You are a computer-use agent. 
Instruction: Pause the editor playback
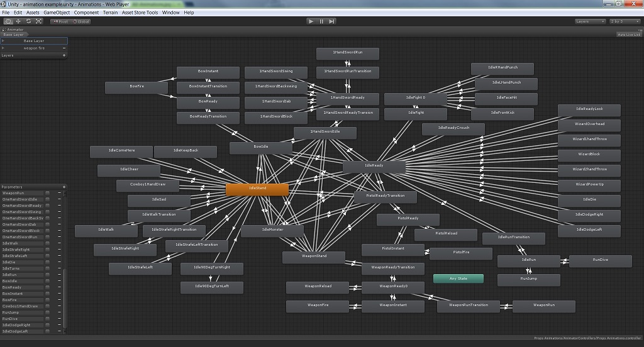point(321,21)
